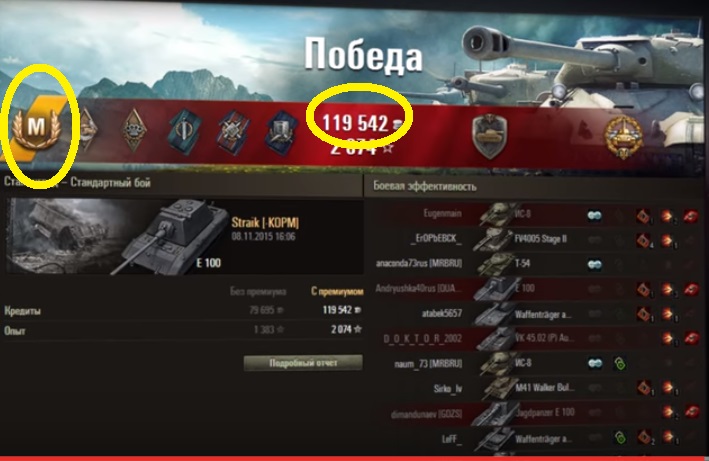The width and height of the screenshot is (709, 461).
Task: Click the spotted icon in Eugenmain row
Action: 595,216
